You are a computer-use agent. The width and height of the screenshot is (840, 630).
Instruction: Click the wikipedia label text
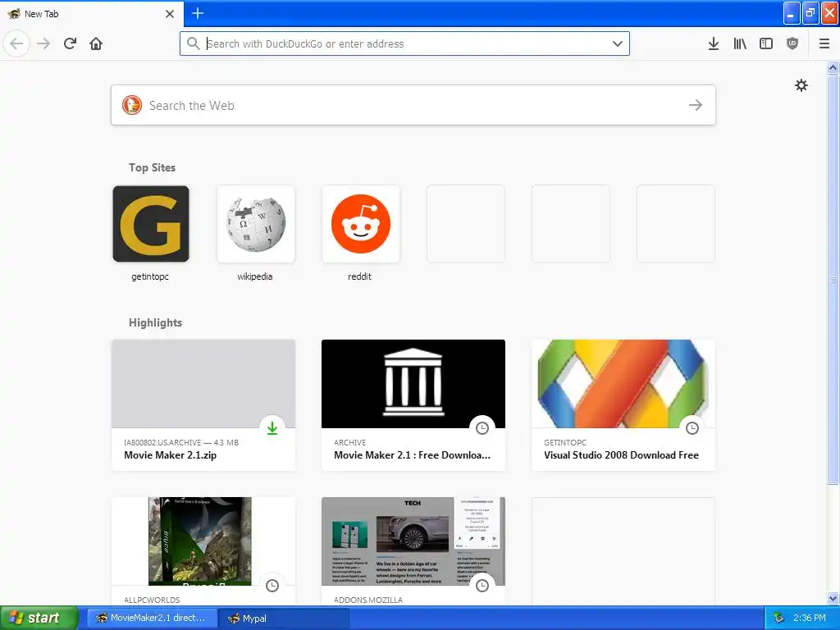pos(255,276)
